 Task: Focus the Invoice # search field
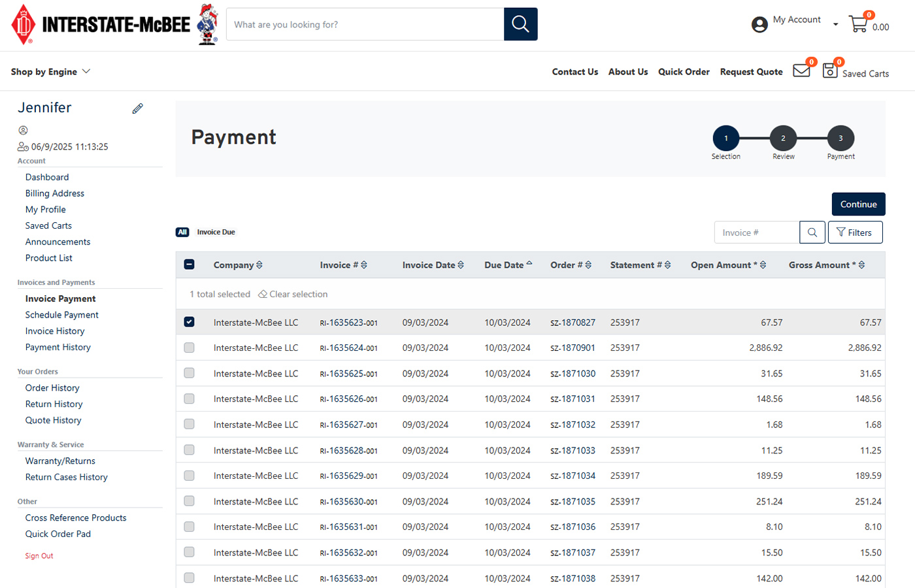click(757, 233)
